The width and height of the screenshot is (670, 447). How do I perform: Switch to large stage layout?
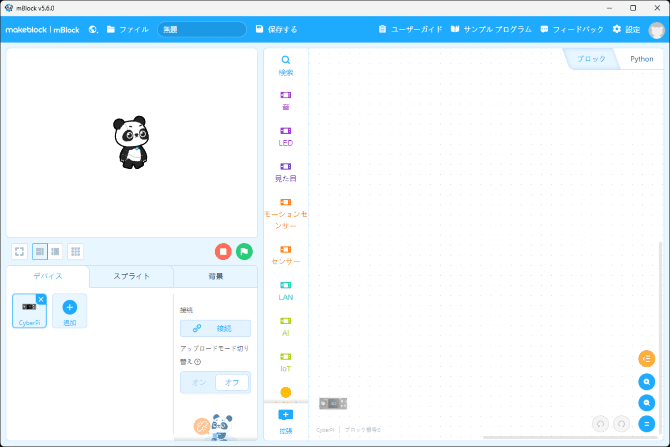40,251
